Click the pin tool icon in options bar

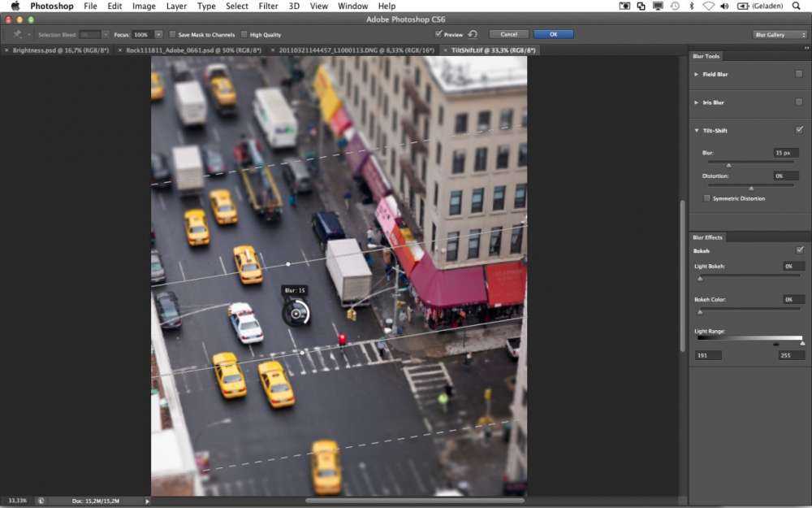[18, 35]
